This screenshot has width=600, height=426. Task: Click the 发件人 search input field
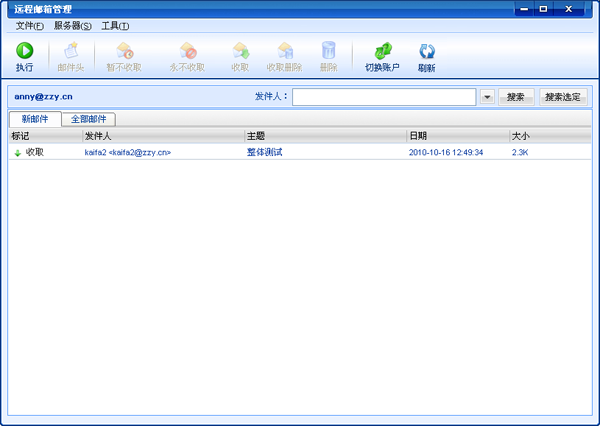point(383,97)
